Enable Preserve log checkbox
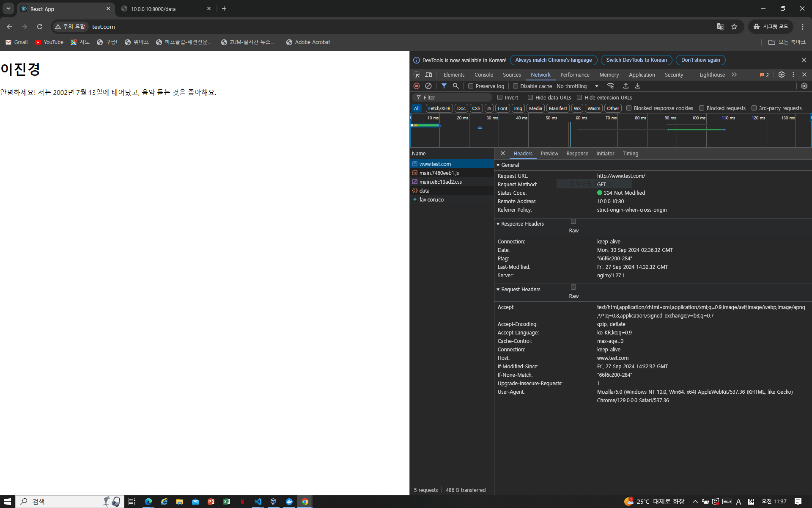Screen dimensions: 812x508 pos(471,86)
